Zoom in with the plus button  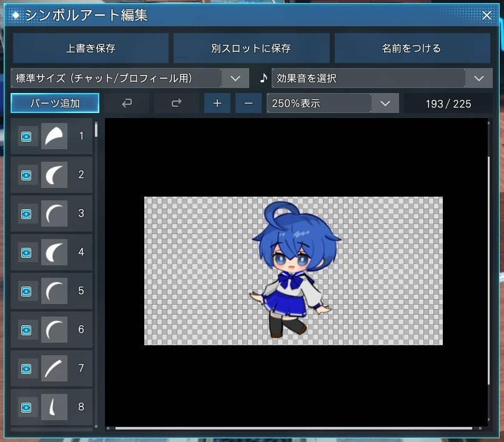[217, 103]
